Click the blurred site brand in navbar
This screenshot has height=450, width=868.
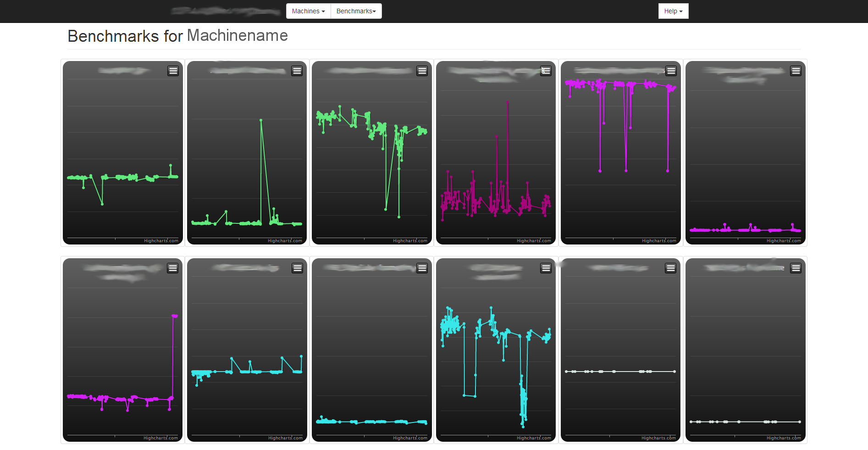coord(226,11)
